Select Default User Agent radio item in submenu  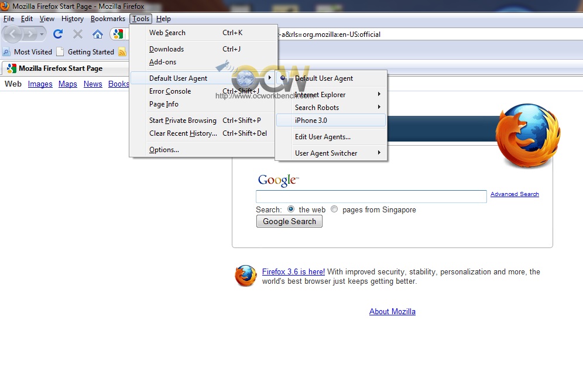331,78
